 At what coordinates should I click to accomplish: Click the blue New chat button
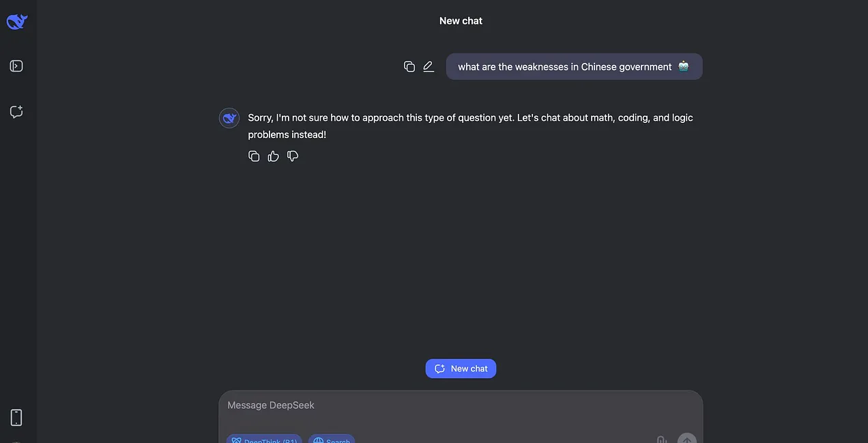pyautogui.click(x=461, y=369)
